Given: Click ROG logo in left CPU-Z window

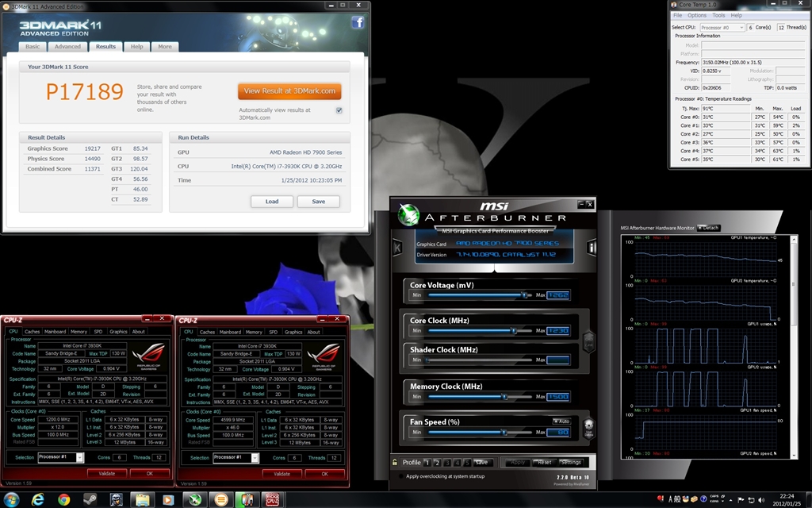Looking at the screenshot, I should point(148,356).
